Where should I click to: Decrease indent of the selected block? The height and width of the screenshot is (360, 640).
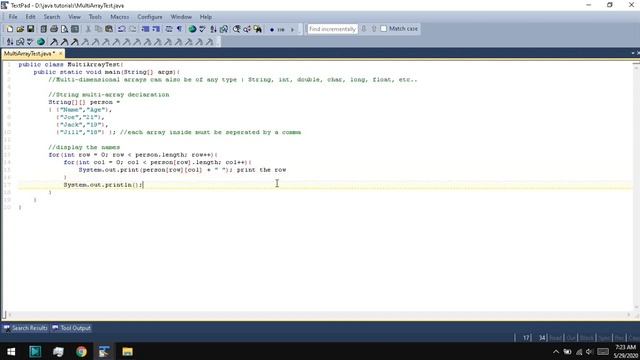pos(145,29)
